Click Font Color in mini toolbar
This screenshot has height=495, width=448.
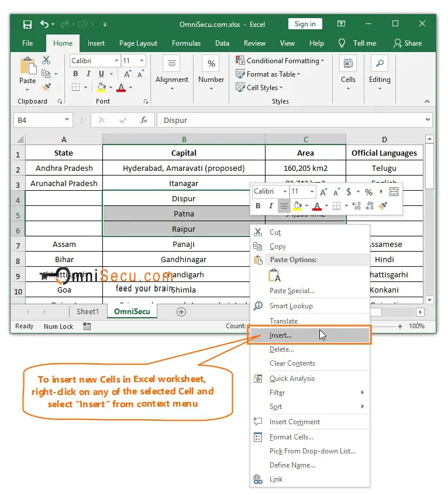317,206
